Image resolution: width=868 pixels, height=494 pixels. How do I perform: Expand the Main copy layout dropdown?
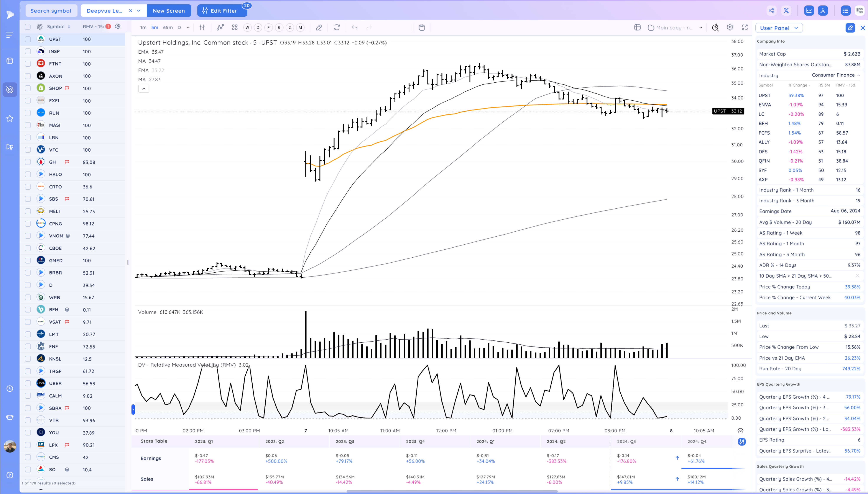click(x=701, y=28)
